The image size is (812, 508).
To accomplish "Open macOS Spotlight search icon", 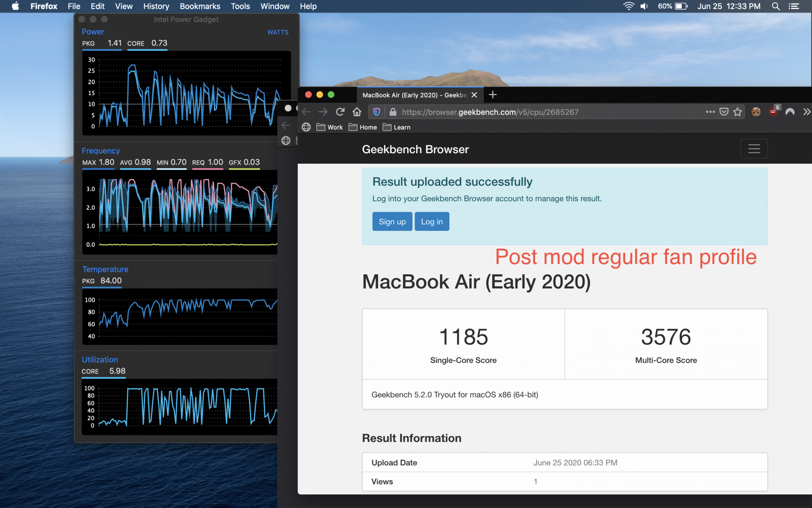I will (x=775, y=6).
